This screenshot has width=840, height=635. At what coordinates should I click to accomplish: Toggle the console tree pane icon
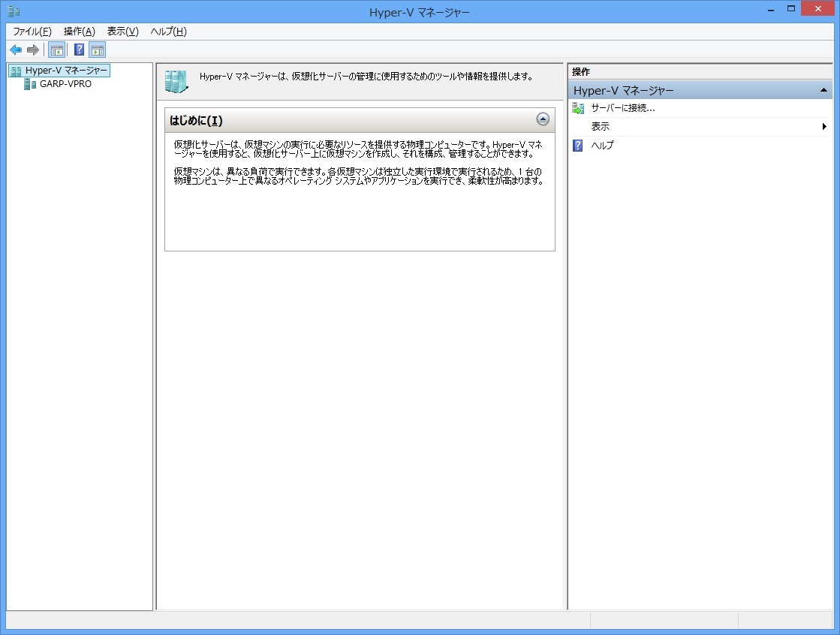56,50
